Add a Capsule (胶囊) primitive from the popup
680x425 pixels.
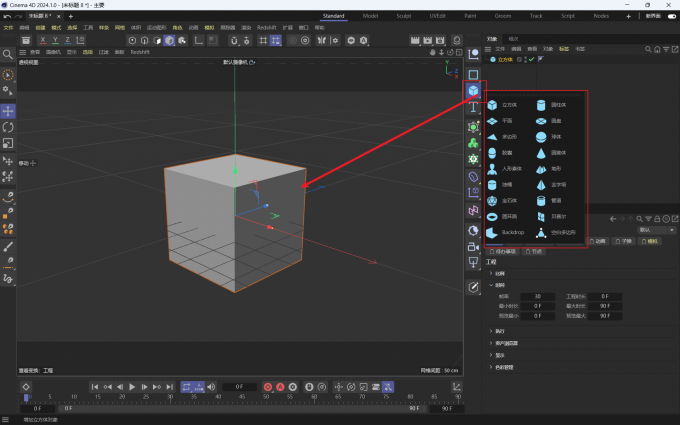click(501, 153)
